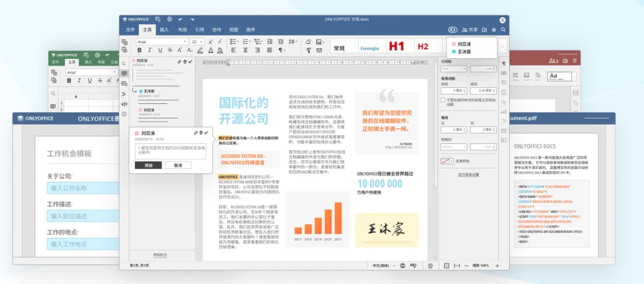Screen dimensions: 644x284
Task: Open the feedback megaphone icon in sidebar
Action: (x=124, y=104)
